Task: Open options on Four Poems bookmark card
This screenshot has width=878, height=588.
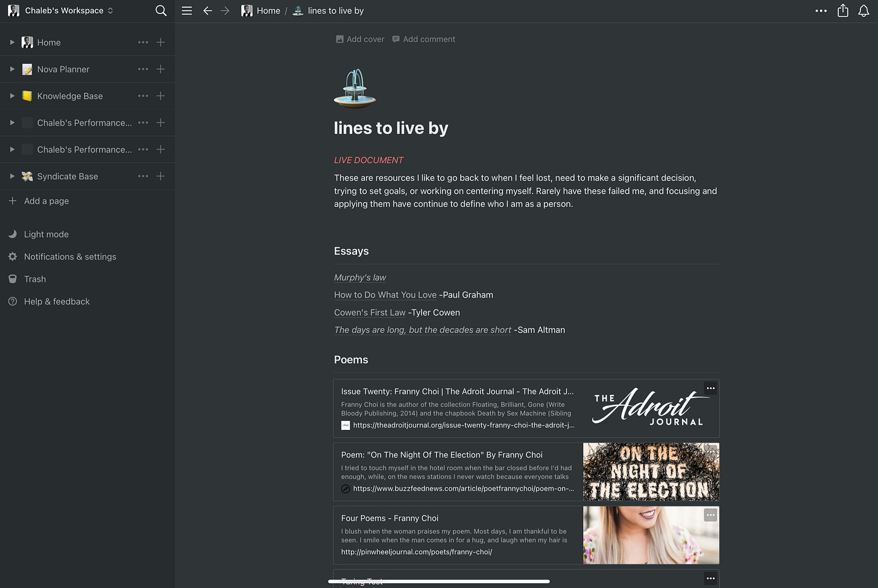Action: 710,515
